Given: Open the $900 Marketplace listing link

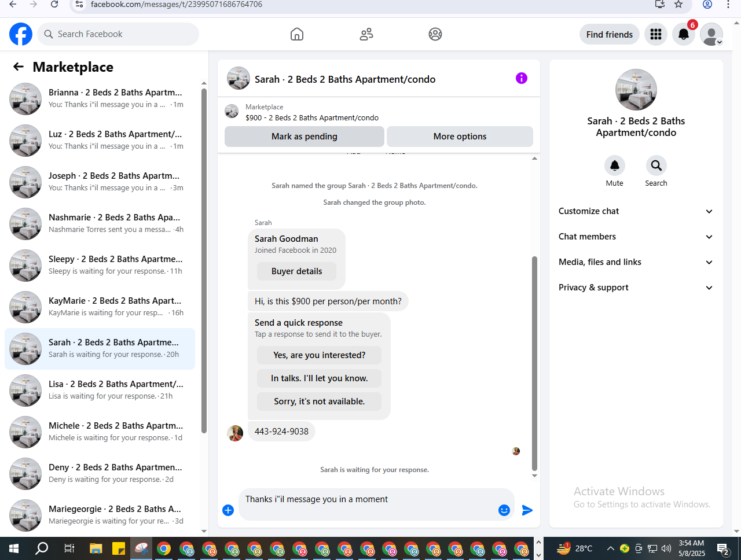Looking at the screenshot, I should 312,117.
